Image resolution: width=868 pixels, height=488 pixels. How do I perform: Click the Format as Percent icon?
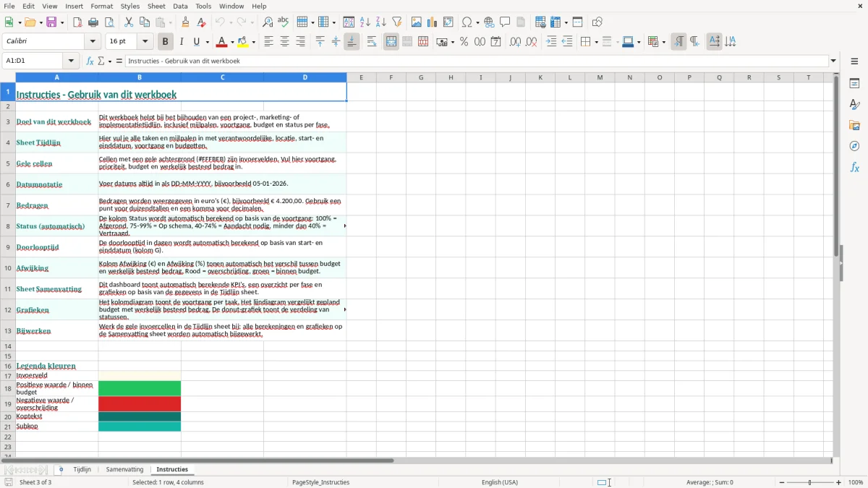click(464, 42)
